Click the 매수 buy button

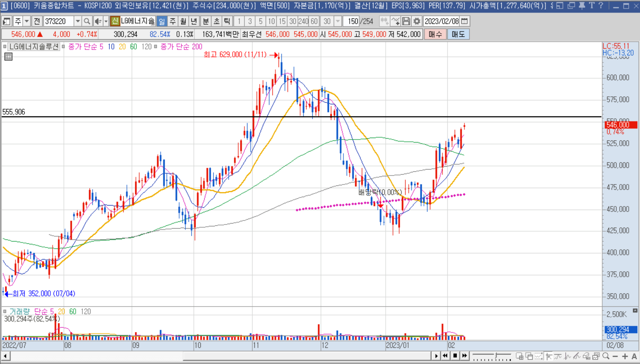435,34
